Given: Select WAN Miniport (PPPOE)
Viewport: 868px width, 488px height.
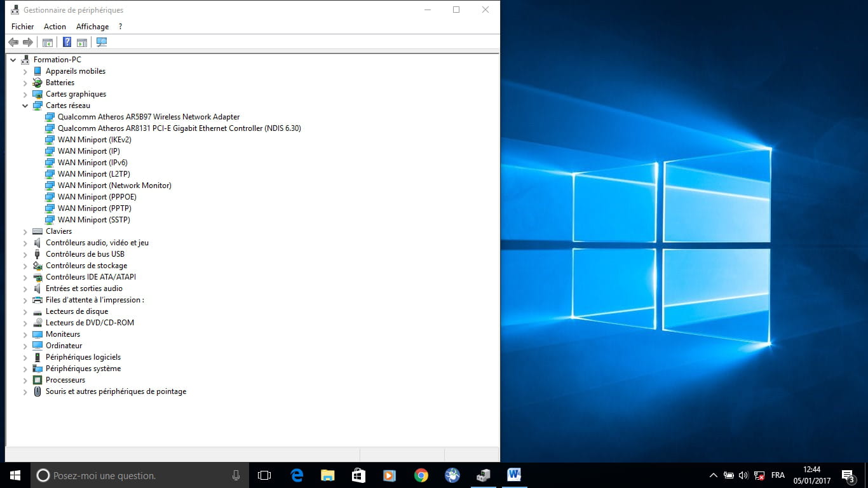Looking at the screenshot, I should click(x=97, y=197).
